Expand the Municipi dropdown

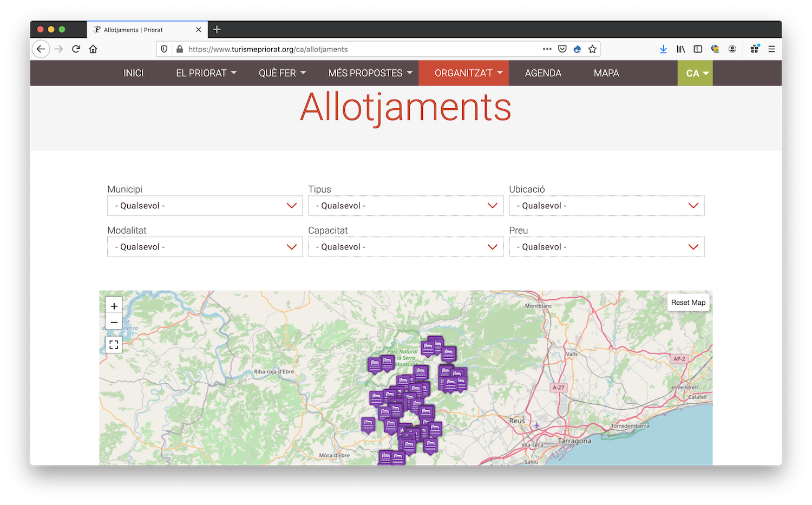(205, 206)
